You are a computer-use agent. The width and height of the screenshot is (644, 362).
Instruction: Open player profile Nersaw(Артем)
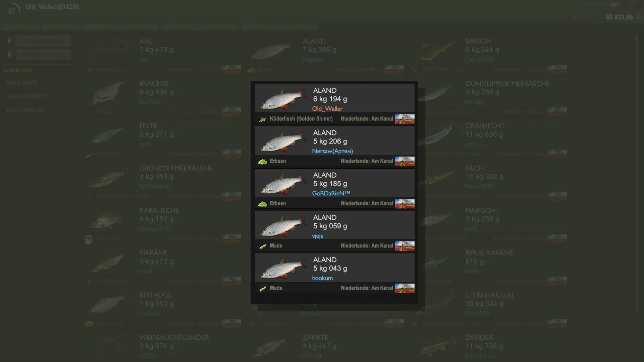(x=332, y=151)
